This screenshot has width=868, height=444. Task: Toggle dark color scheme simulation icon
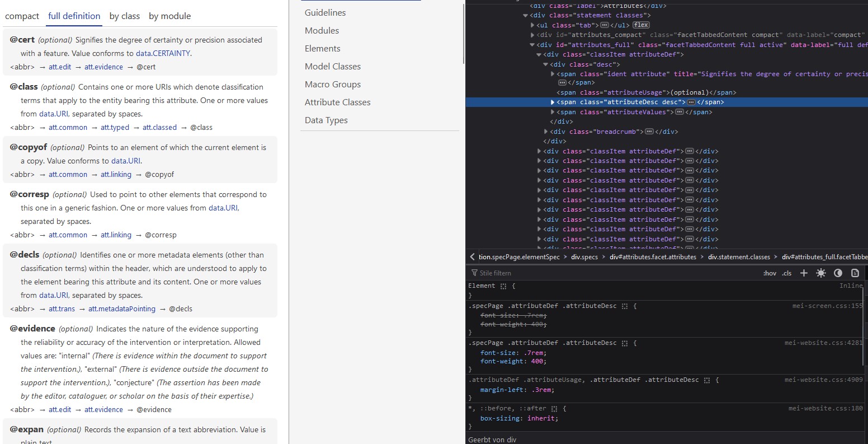coord(838,273)
